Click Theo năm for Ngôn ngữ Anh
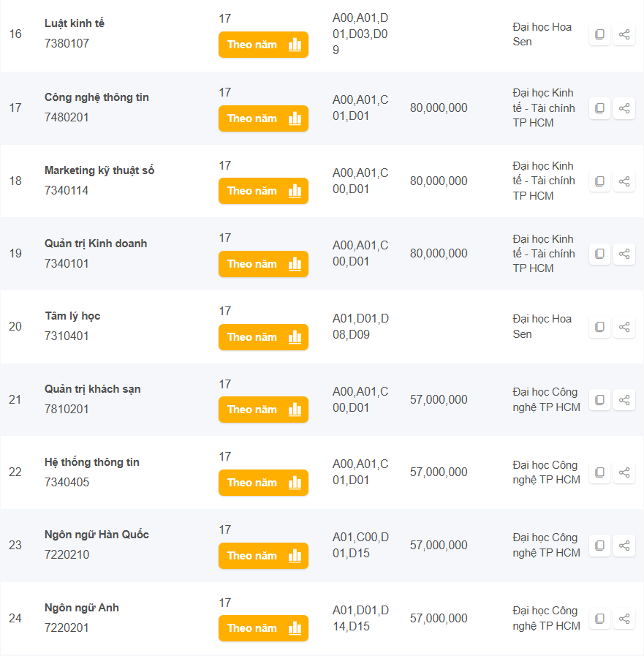 (263, 628)
